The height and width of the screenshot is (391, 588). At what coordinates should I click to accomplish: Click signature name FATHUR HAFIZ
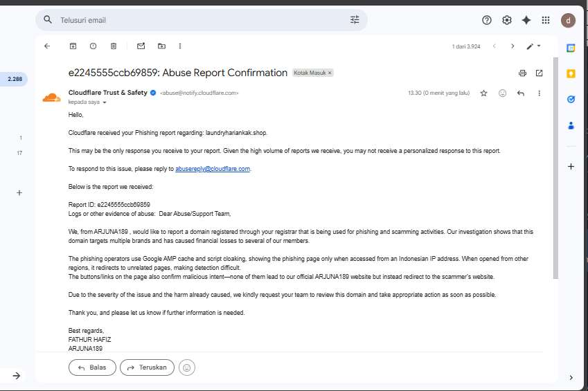pyautogui.click(x=89, y=340)
